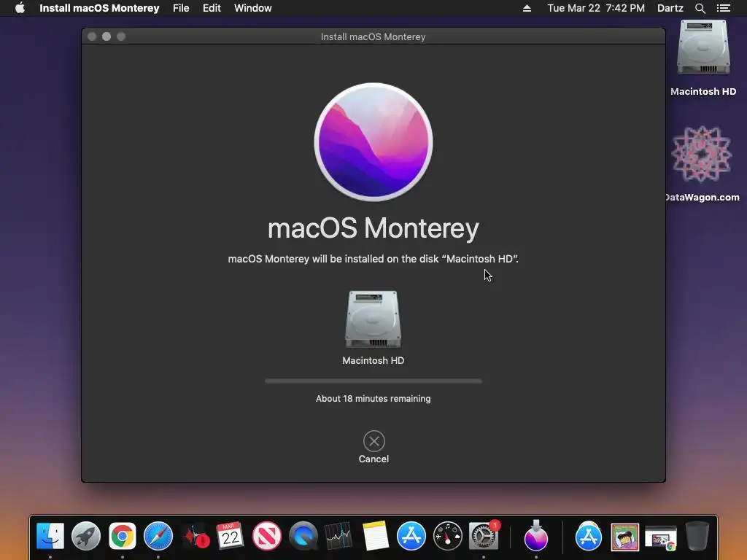Open Safari compass icon in Dock
747x560 pixels.
pyautogui.click(x=158, y=536)
